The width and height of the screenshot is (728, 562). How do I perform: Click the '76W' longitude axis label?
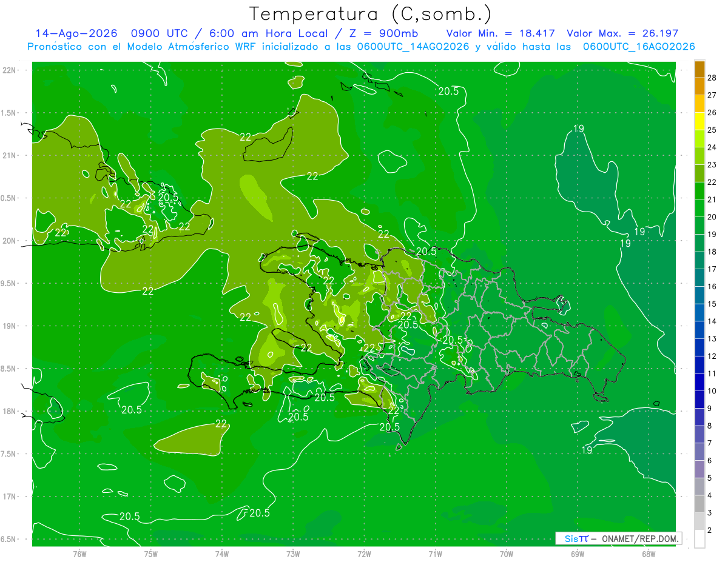[79, 554]
